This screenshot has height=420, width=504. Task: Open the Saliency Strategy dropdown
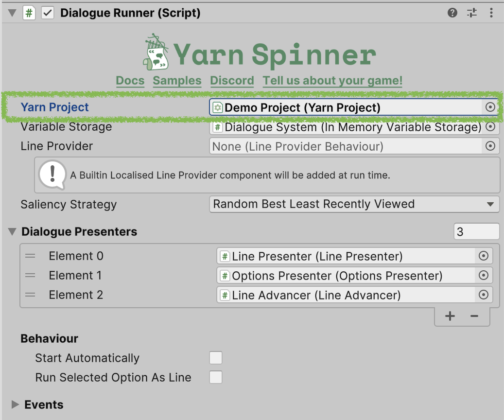point(354,204)
